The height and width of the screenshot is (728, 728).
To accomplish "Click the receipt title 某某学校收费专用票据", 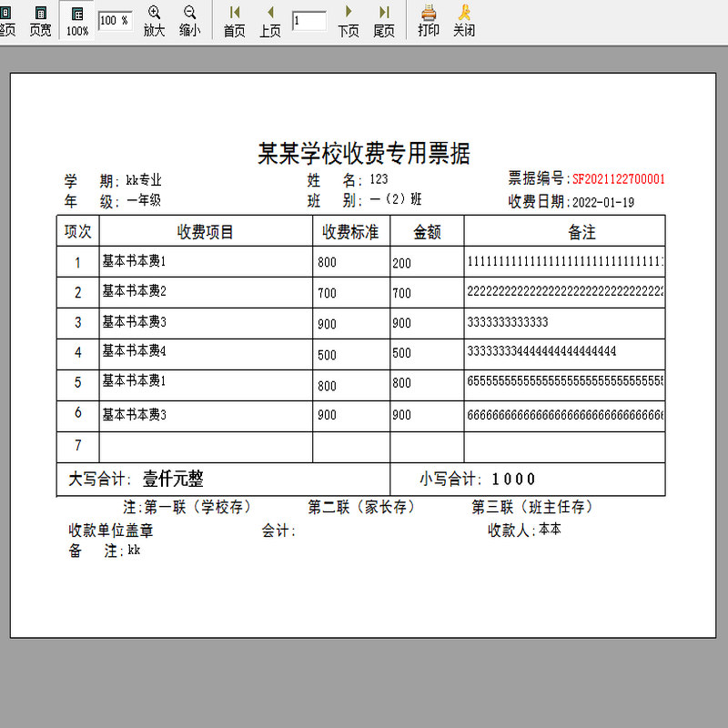I will click(363, 153).
